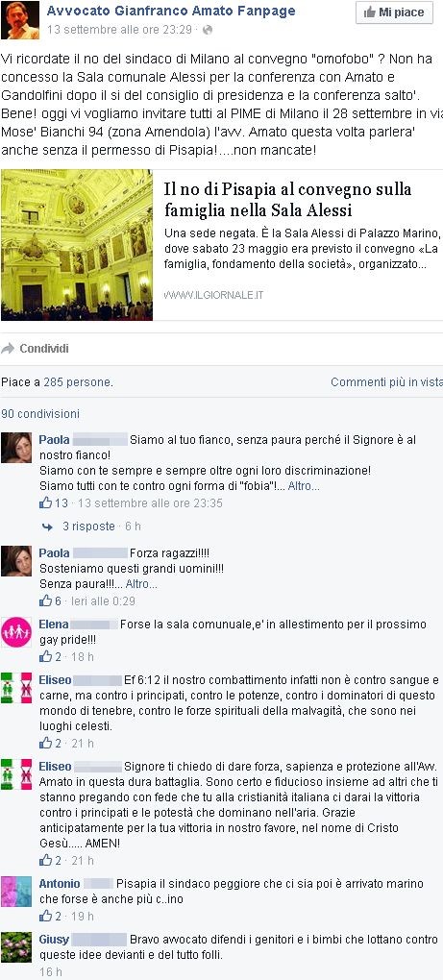Viewport: 443px width, 980px height.
Task: Expand the 3 risposte replies thread
Action: 88,527
